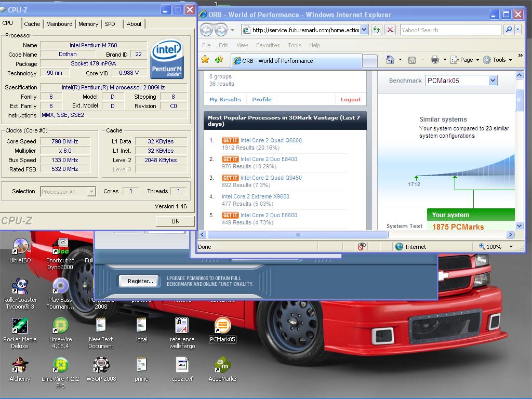Click the IE Home icon

[x=390, y=60]
